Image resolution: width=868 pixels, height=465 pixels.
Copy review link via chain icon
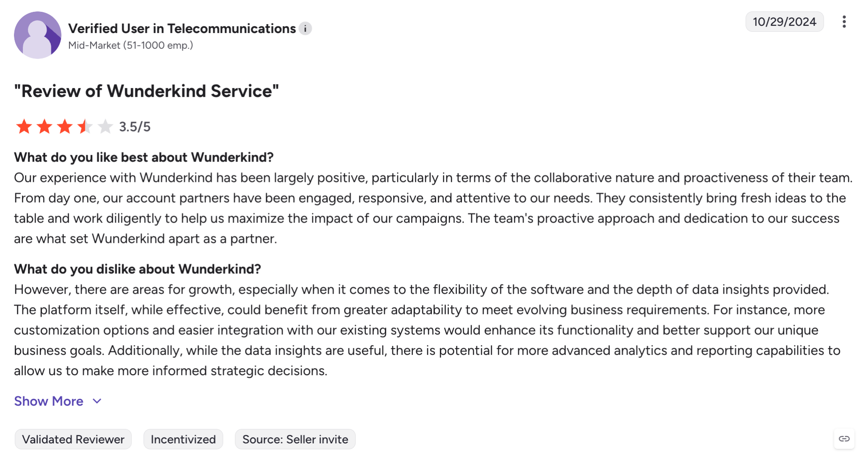pos(844,439)
